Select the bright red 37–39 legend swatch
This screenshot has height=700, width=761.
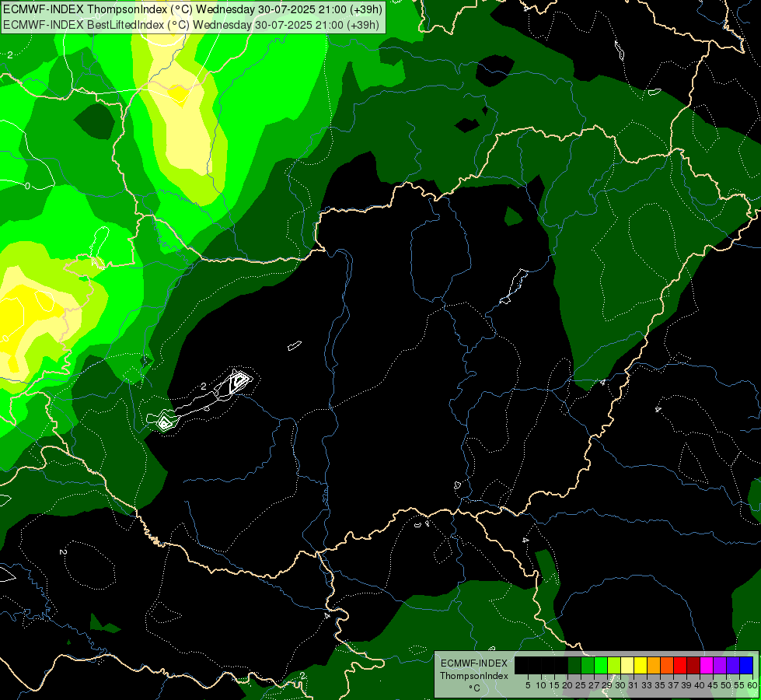(680, 665)
